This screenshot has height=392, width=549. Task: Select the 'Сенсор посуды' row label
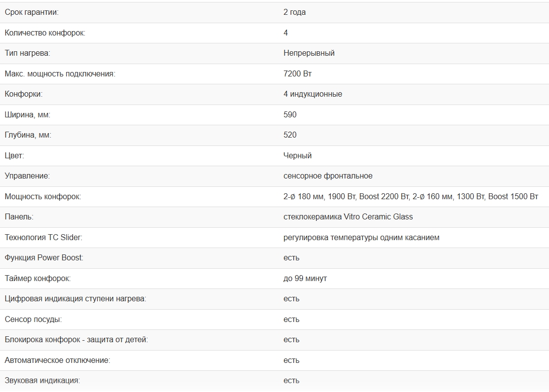tap(34, 320)
